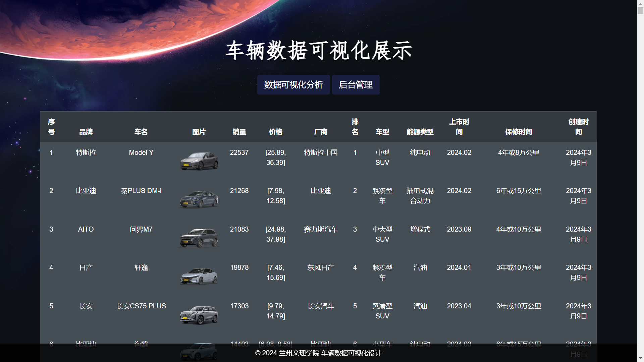The image size is (644, 362).
Task: Select launch date 2023.09
Action: pyautogui.click(x=459, y=229)
